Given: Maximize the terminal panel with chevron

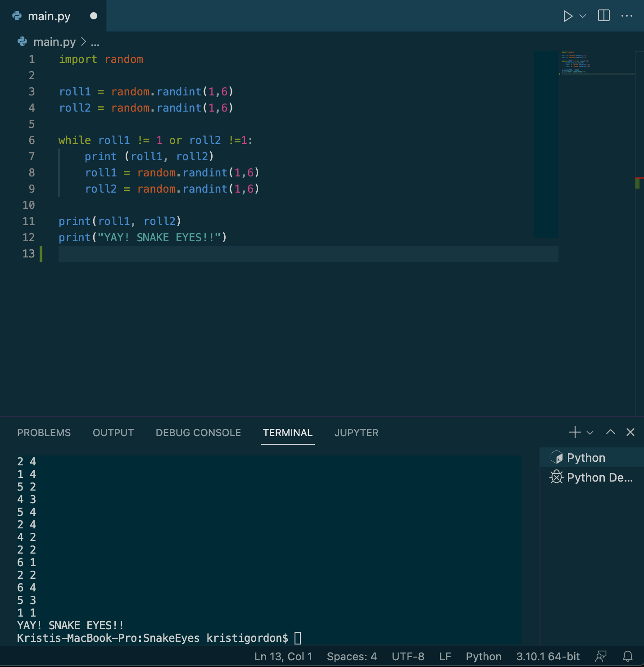Looking at the screenshot, I should (610, 432).
